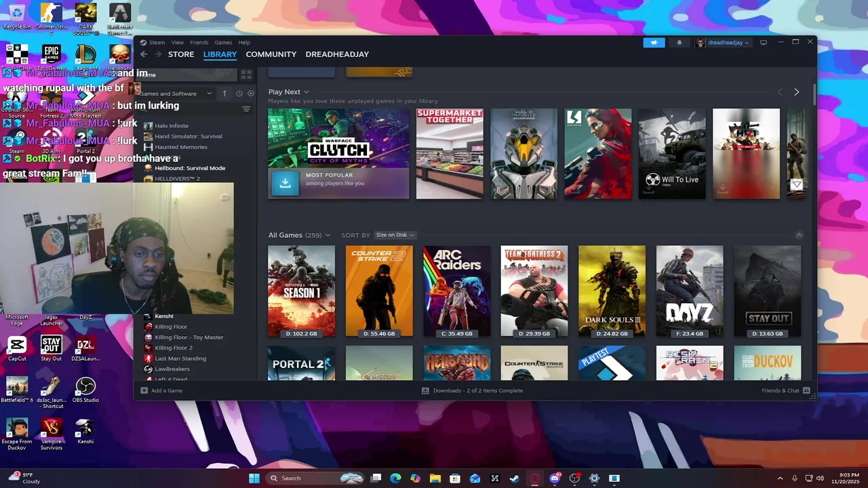868x488 pixels.
Task: Launch Escape From Duckov desktop icon
Action: 17,434
